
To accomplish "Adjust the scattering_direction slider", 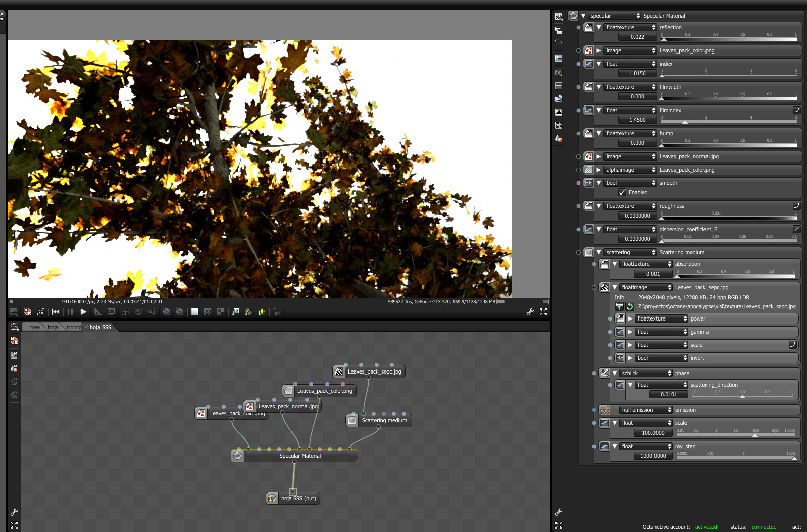I will pos(743,396).
